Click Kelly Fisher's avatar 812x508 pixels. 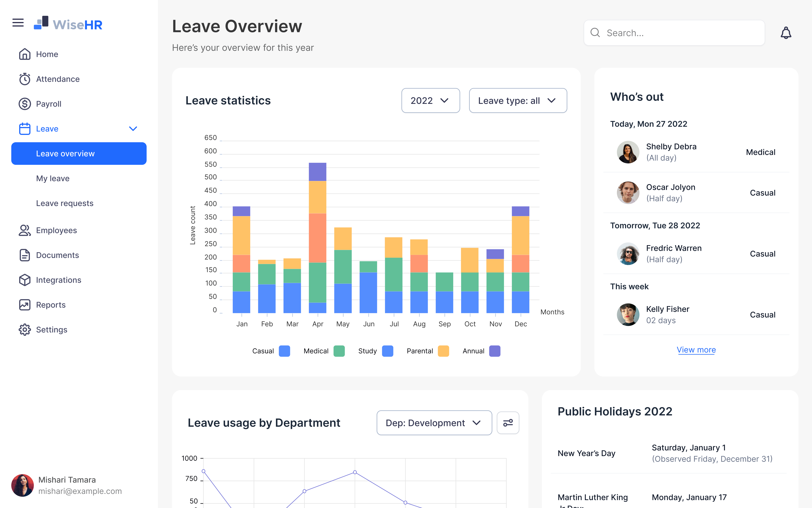coord(628,315)
